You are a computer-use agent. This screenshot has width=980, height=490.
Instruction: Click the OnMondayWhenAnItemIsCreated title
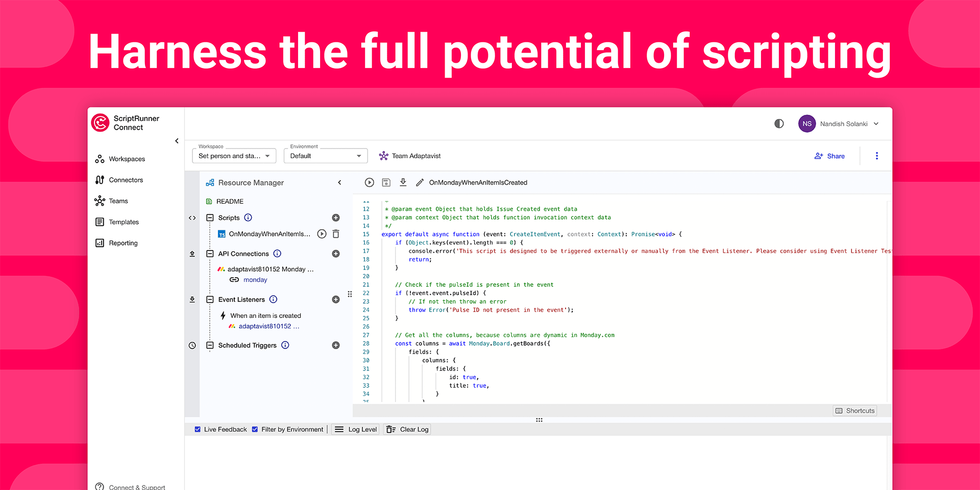(x=478, y=182)
